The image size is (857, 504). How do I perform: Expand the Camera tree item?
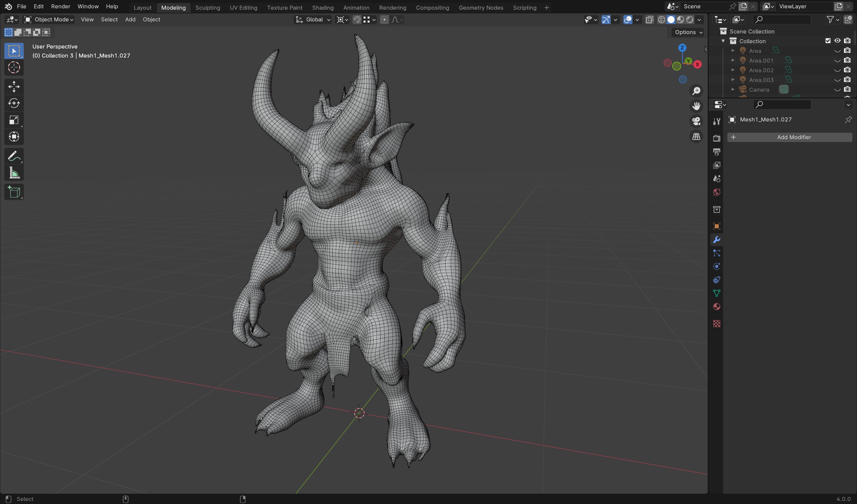click(x=733, y=89)
